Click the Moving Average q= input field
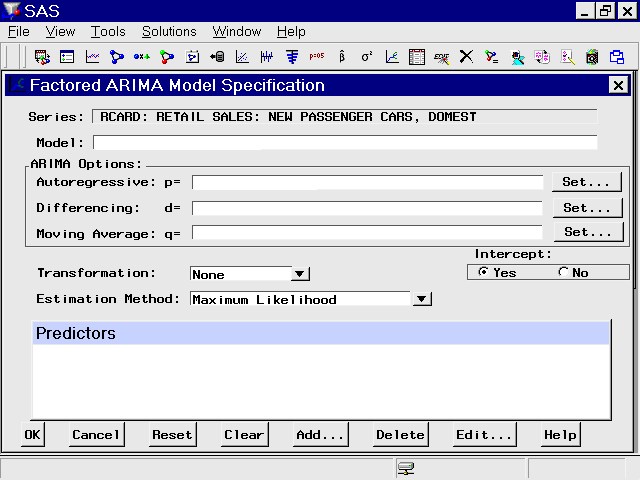Screen dimensions: 640x480 367,233
